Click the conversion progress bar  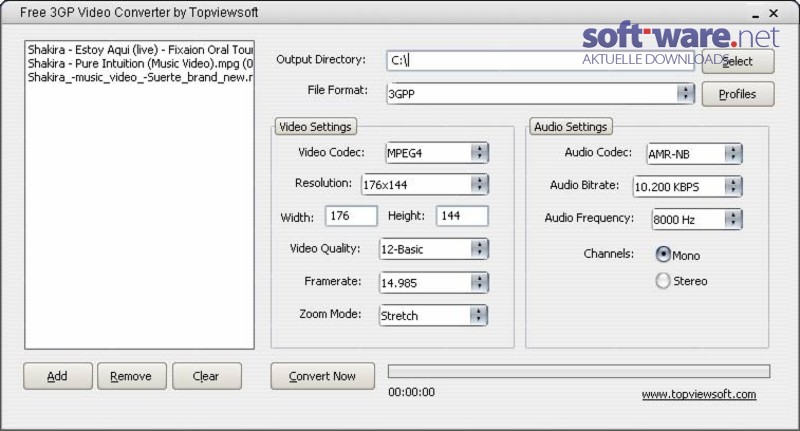[579, 371]
